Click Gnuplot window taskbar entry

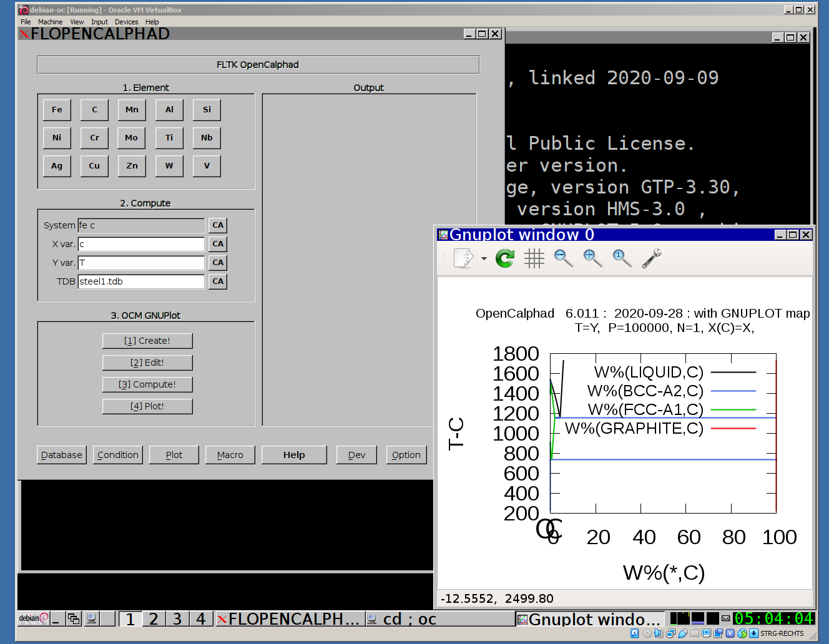591,618
